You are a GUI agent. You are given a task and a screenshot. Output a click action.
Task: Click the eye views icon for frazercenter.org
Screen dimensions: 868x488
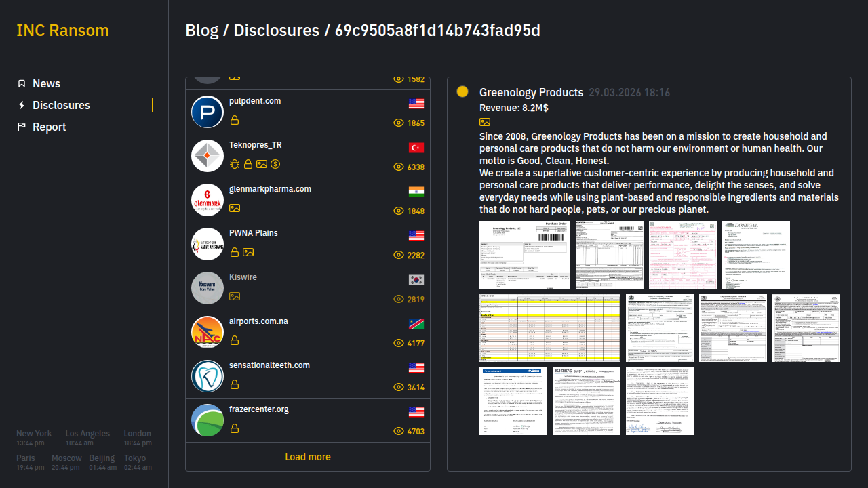click(x=399, y=431)
